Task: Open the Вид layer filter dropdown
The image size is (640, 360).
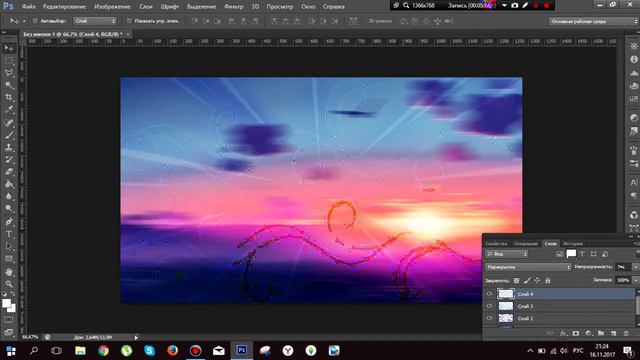Action: point(507,254)
